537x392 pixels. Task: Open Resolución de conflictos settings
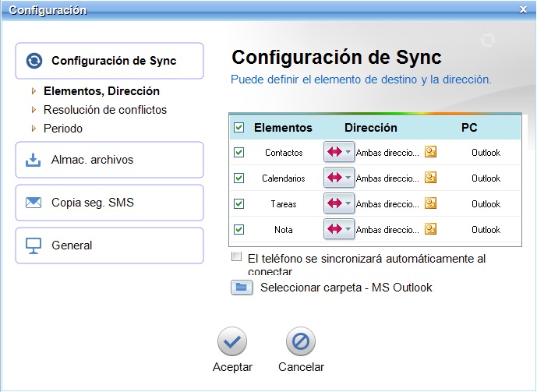pos(104,110)
